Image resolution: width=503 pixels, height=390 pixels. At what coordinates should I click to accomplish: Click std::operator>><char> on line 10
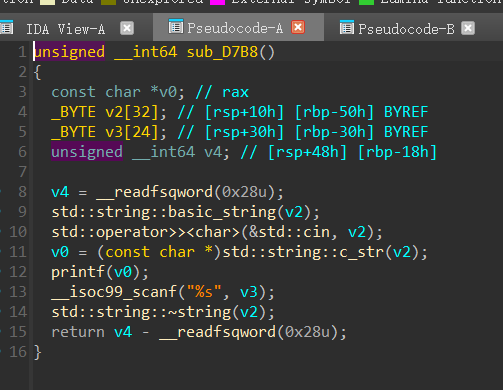coord(146,232)
